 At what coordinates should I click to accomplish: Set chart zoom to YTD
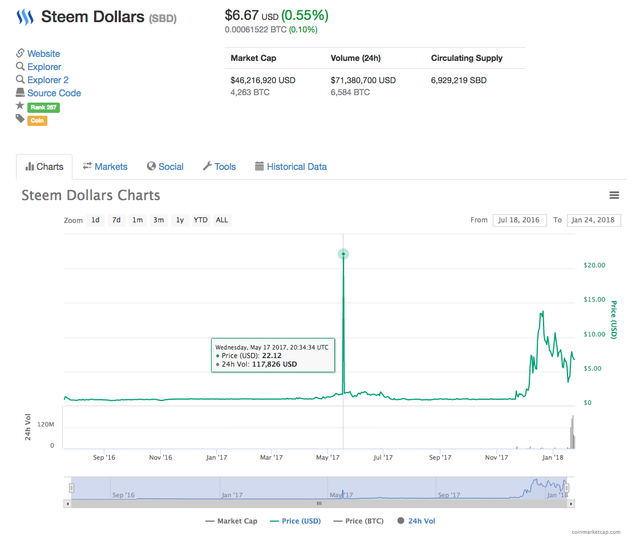pos(201,220)
